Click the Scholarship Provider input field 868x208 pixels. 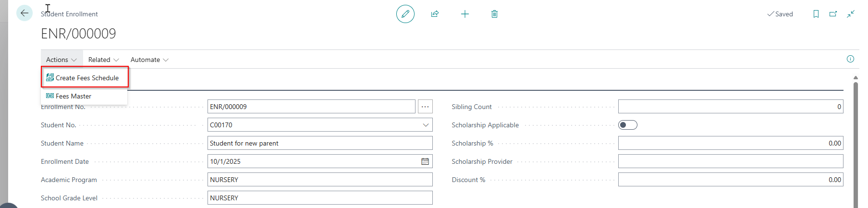[x=730, y=161]
